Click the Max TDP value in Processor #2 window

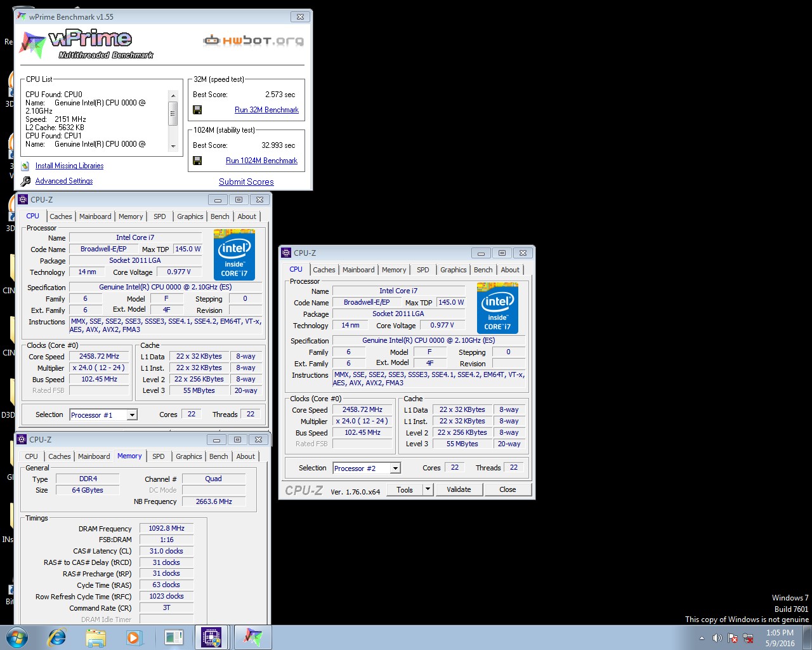coord(451,302)
